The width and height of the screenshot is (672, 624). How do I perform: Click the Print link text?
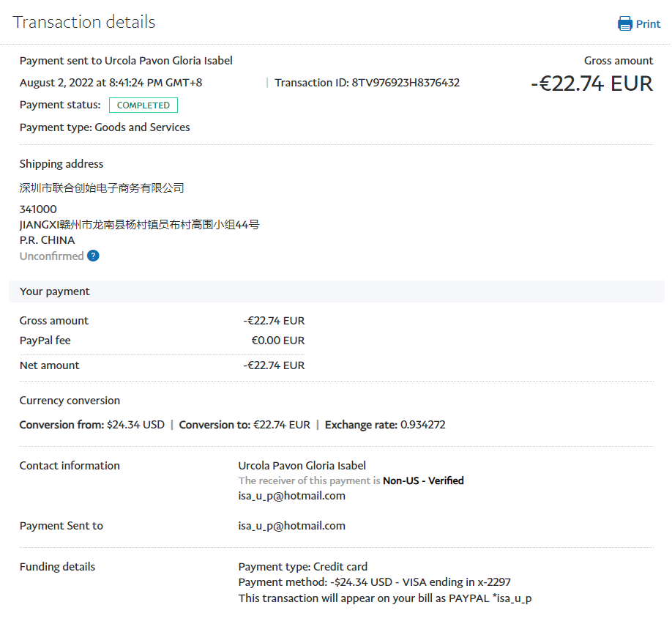coord(648,24)
